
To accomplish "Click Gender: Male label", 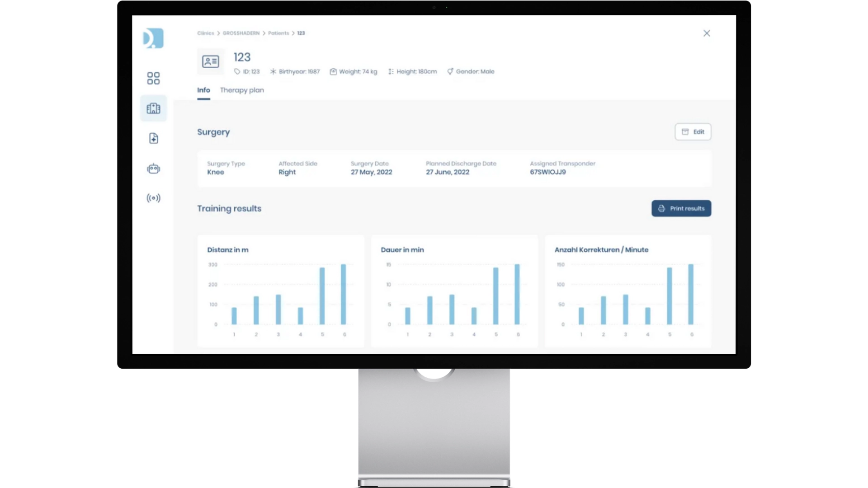I will [x=475, y=71].
